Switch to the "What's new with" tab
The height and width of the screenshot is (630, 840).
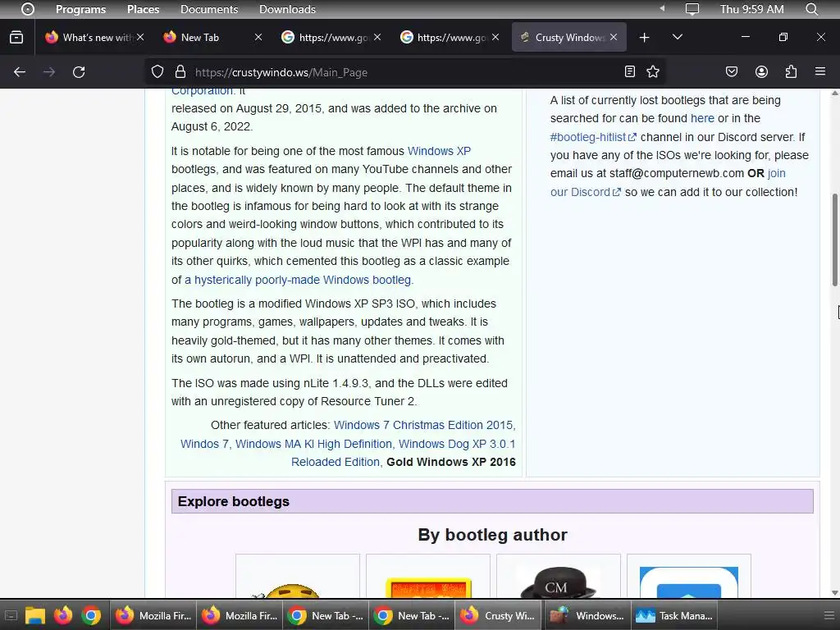pos(94,37)
